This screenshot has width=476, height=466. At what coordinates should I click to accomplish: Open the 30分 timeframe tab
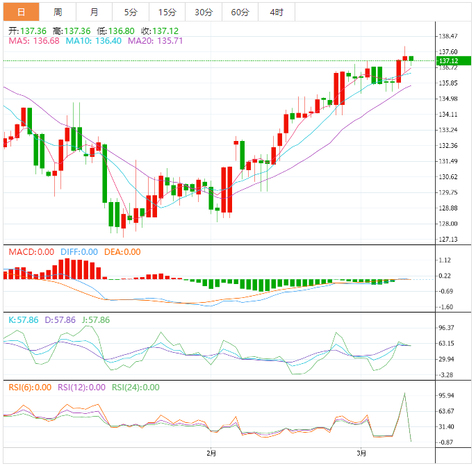tap(204, 12)
